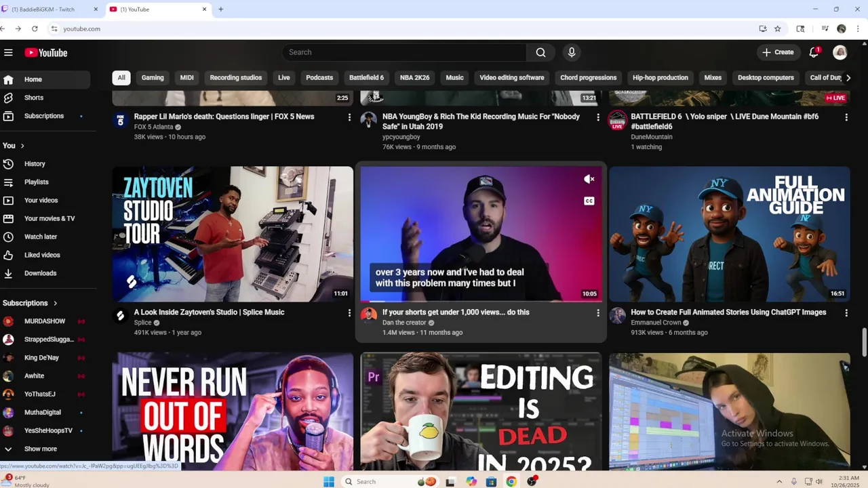This screenshot has height=488, width=868.
Task: Select the Video editing software chip
Action: pos(512,77)
